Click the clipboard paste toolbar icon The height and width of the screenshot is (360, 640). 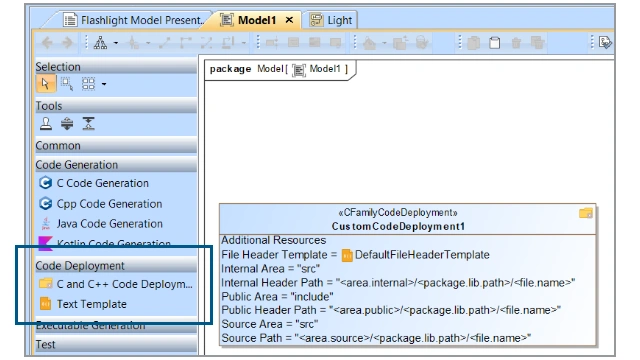tap(495, 42)
